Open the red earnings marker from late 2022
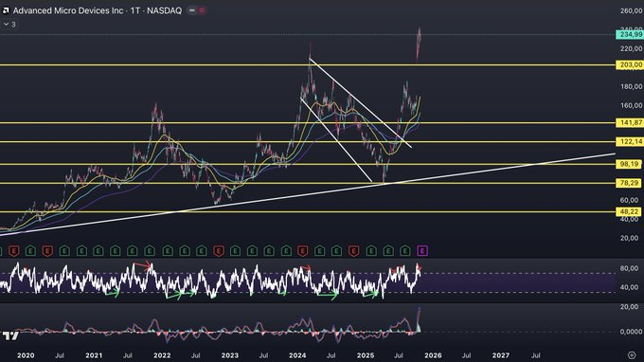The image size is (644, 362). point(219,250)
